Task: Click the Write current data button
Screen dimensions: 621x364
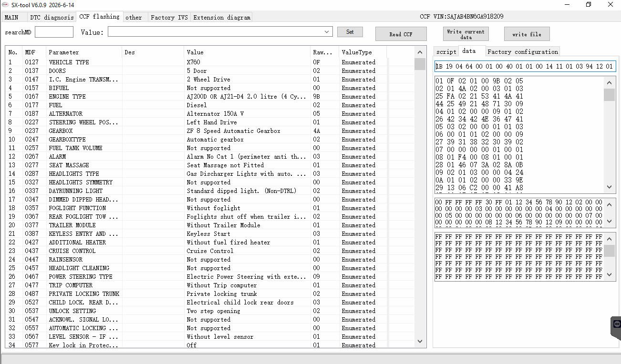Action: [x=466, y=34]
